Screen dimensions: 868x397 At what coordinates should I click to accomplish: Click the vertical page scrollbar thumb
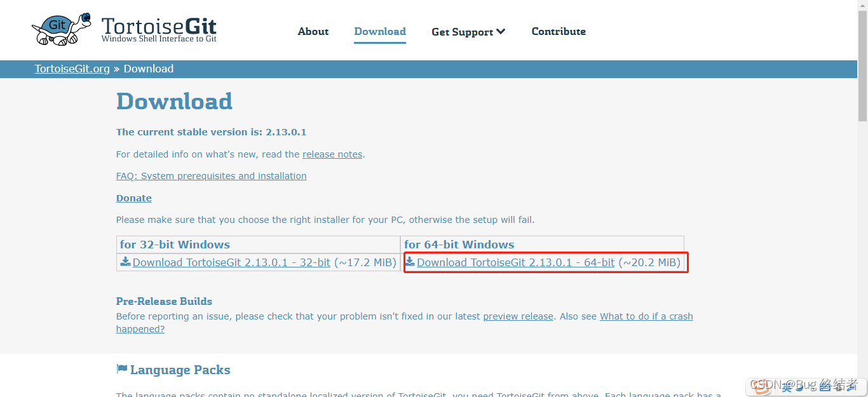pyautogui.click(x=862, y=66)
